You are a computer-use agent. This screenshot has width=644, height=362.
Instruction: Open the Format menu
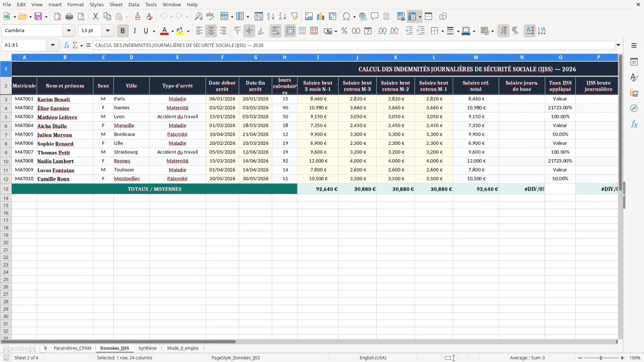[76, 4]
